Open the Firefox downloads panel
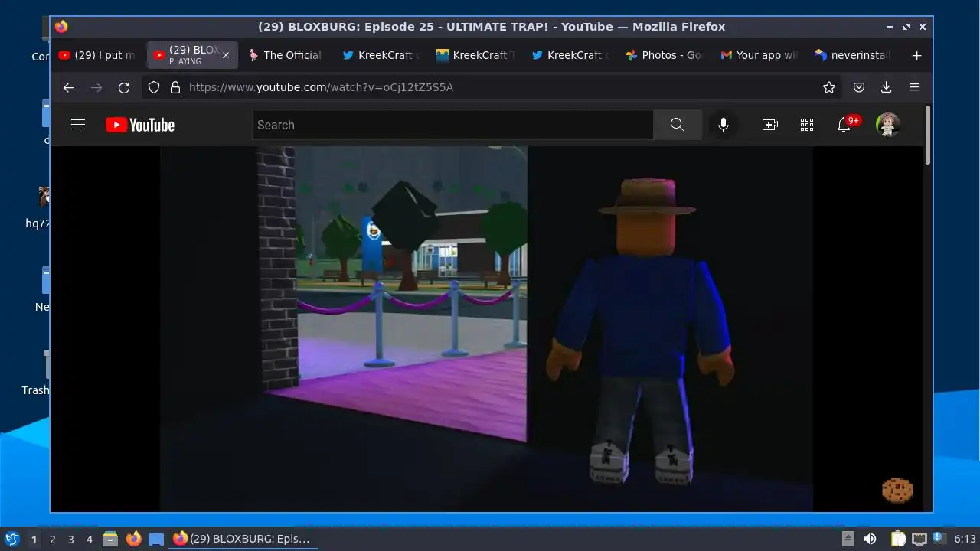Viewport: 980px width, 551px height. [887, 87]
